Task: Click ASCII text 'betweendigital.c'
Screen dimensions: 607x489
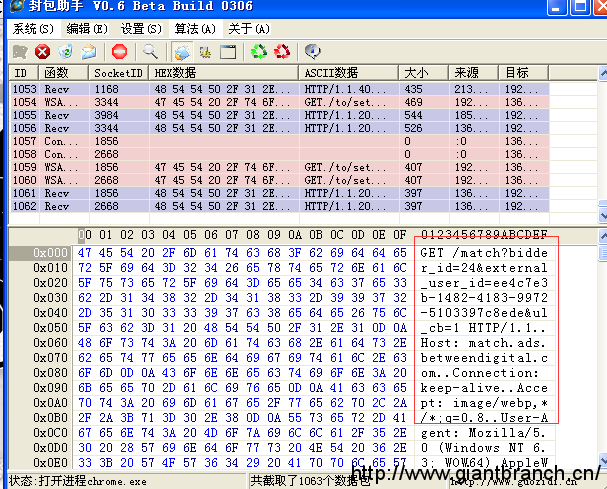Action: pos(484,358)
